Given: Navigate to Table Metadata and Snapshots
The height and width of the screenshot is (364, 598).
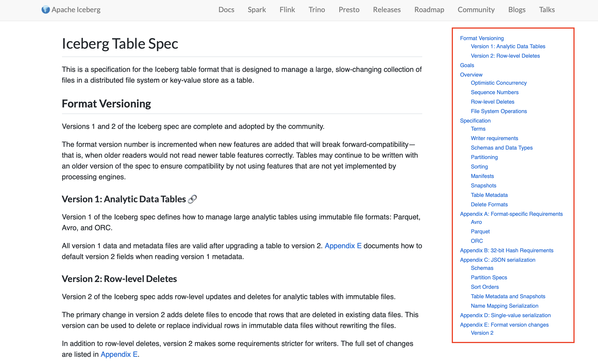Looking at the screenshot, I should pyautogui.click(x=508, y=296).
